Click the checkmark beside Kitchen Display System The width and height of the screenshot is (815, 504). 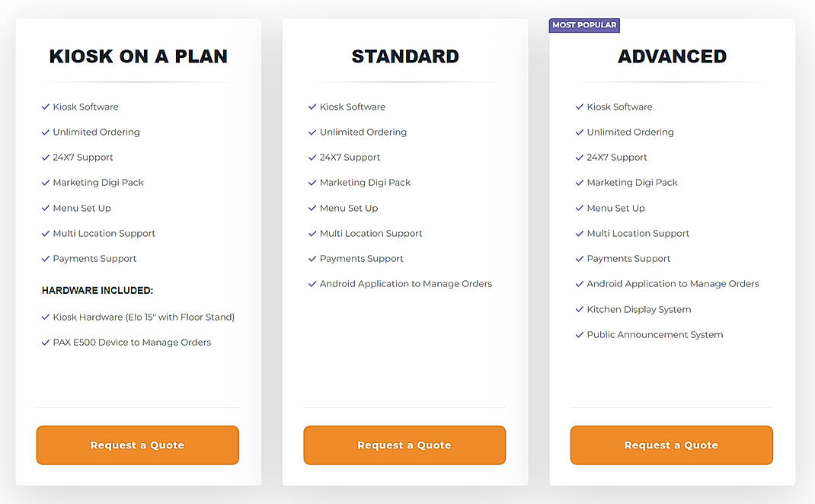pos(579,309)
